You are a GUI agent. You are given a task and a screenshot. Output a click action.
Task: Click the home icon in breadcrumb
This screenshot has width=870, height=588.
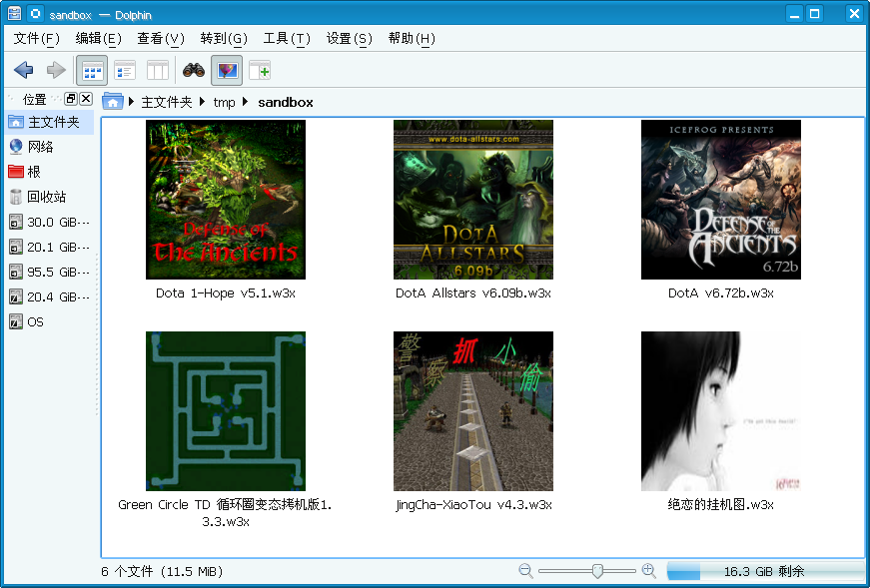(113, 102)
